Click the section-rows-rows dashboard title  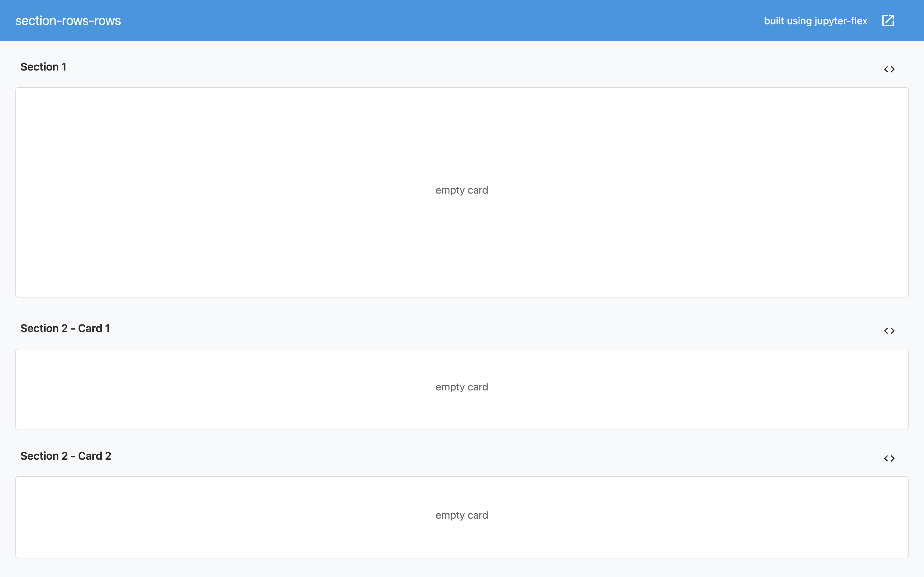pos(68,21)
